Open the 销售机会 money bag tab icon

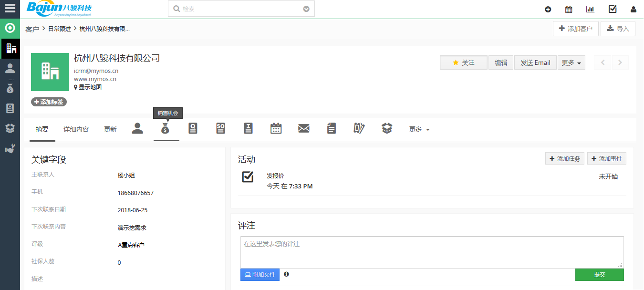click(x=165, y=128)
